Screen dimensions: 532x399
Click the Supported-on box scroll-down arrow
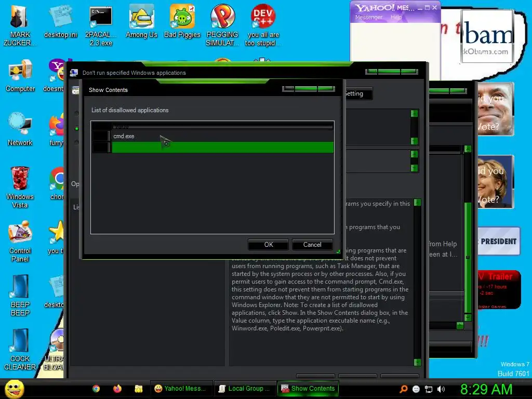(414, 168)
